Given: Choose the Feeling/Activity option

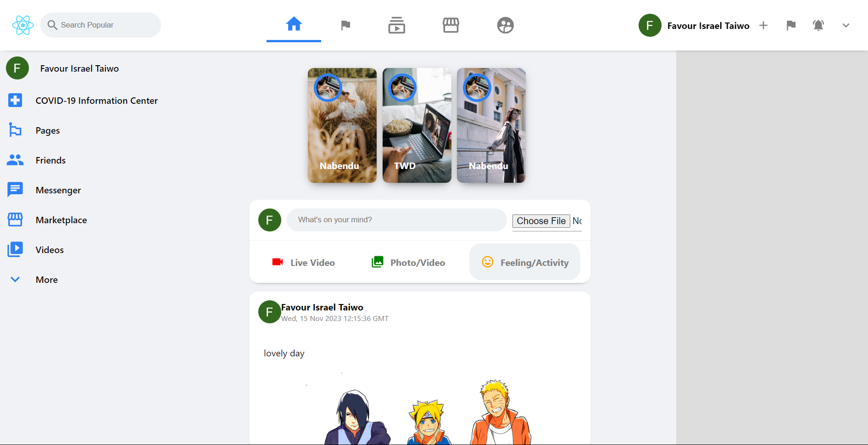Looking at the screenshot, I should (x=525, y=263).
